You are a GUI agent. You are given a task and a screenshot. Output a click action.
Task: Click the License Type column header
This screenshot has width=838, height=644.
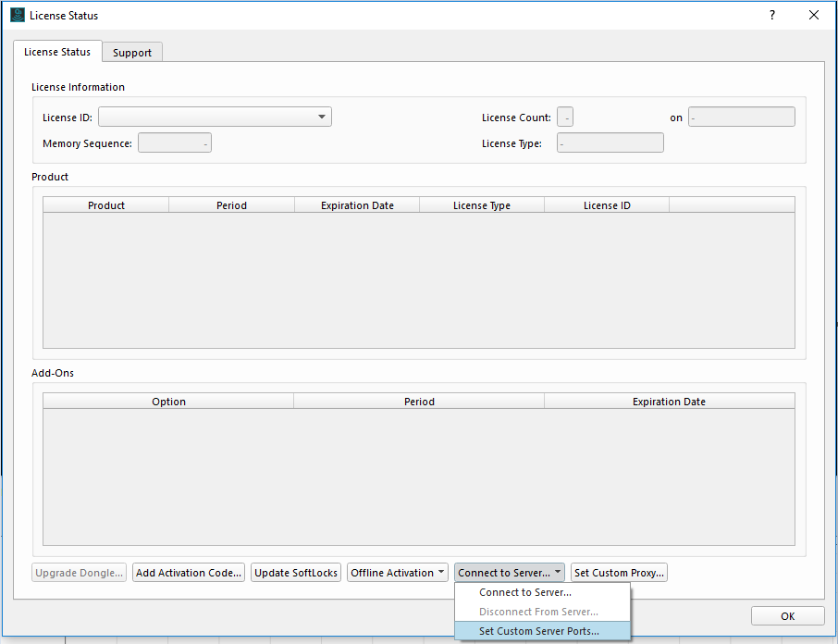[x=482, y=205]
